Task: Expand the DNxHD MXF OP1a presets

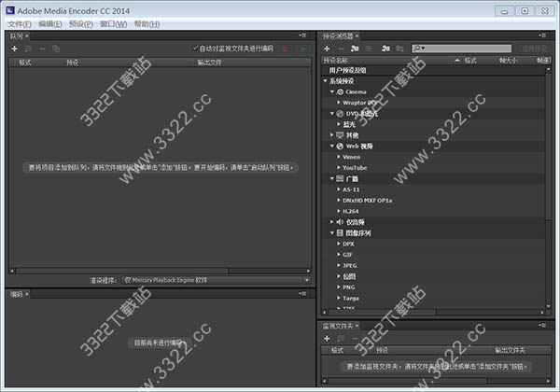Action: click(339, 201)
